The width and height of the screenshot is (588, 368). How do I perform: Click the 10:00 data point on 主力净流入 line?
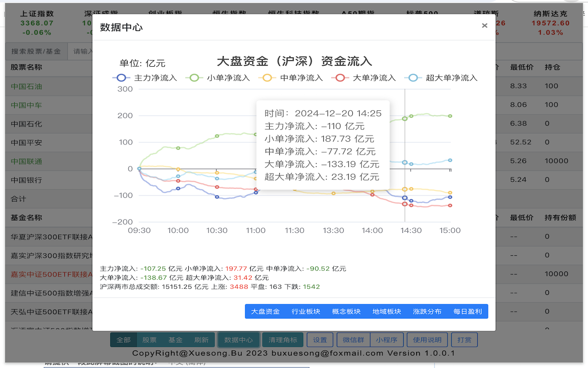178,188
